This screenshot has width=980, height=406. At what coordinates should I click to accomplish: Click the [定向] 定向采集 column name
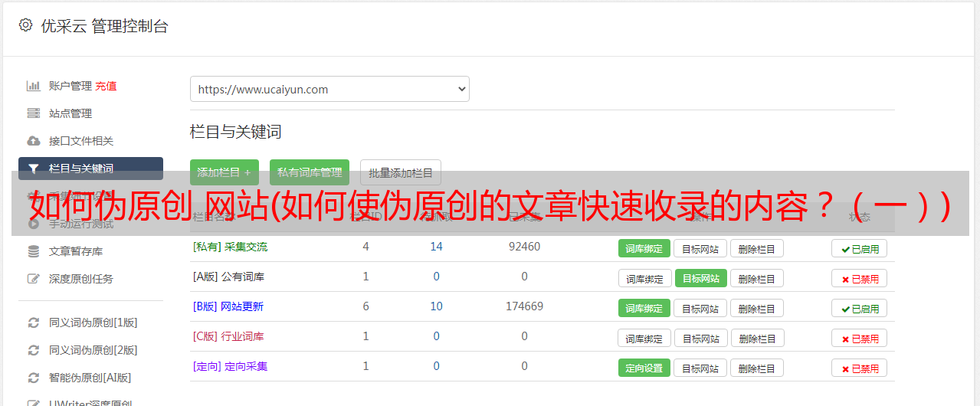(230, 366)
